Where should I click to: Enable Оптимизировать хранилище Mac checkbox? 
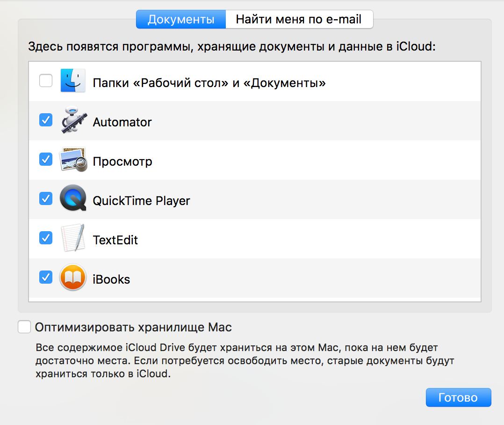[24, 327]
